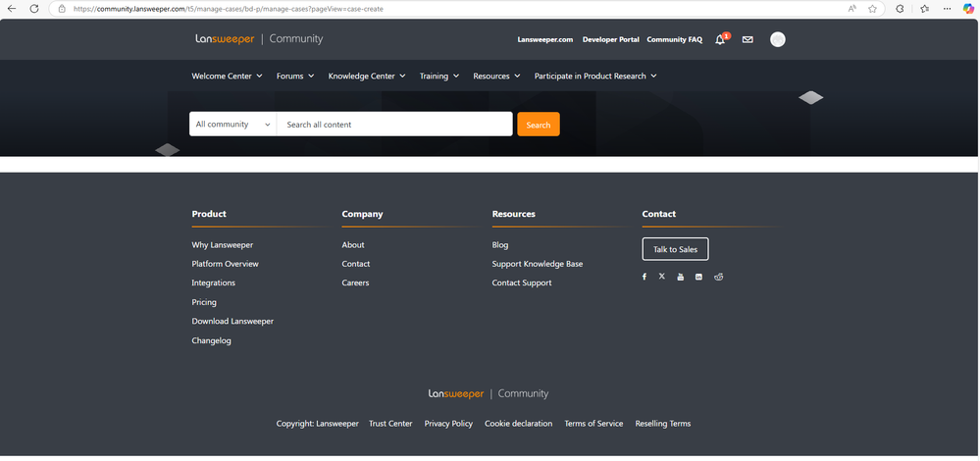Viewport: 980px width, 461px height.
Task: Click the user profile avatar
Action: coord(778,40)
